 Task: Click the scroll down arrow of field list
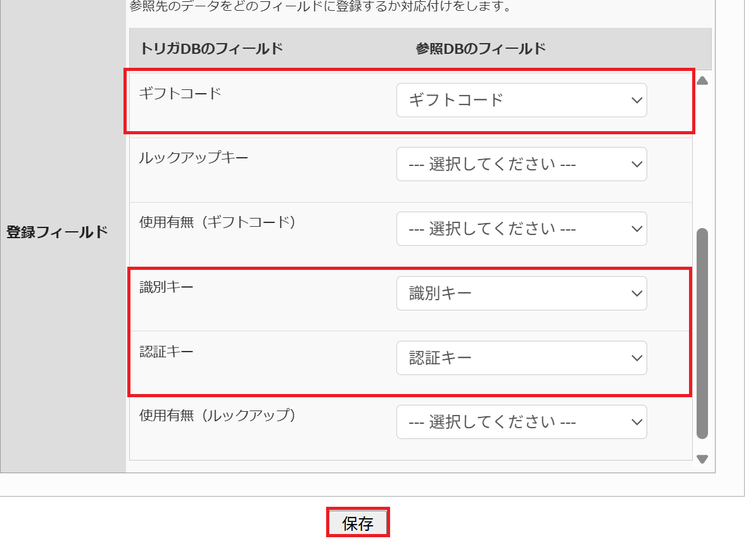click(x=702, y=459)
